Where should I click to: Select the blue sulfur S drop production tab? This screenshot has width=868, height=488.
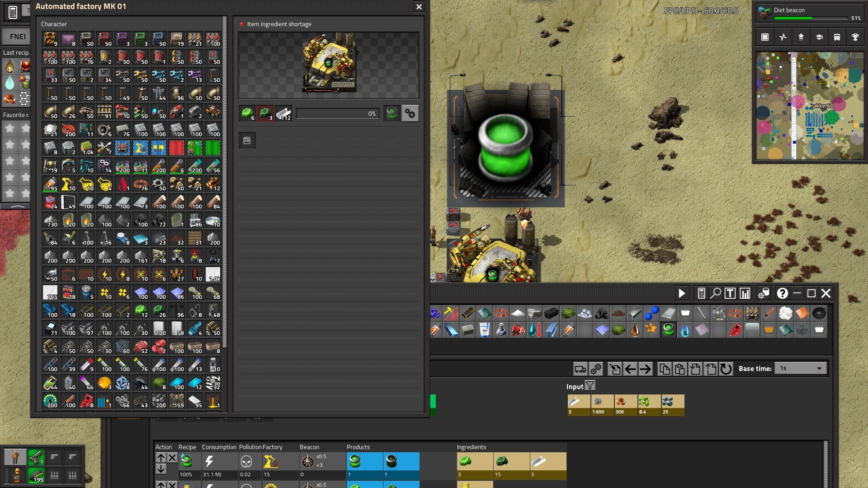coord(685,330)
